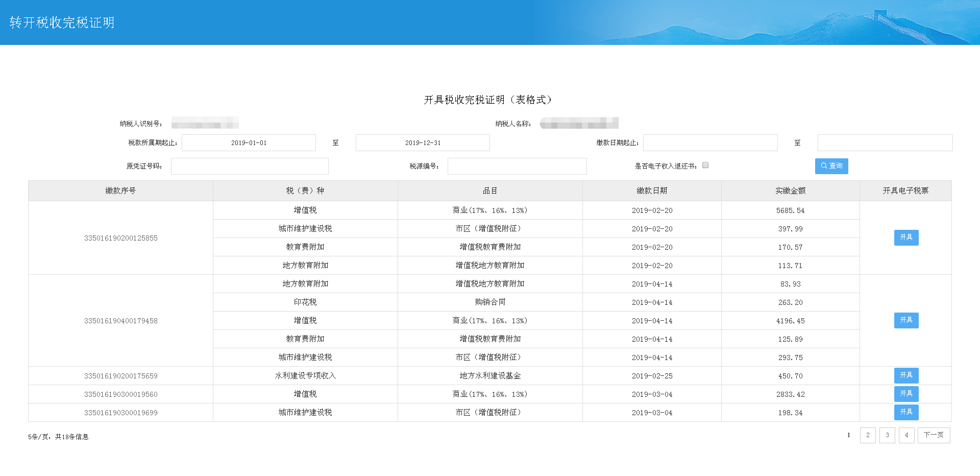
Task: Click 开具 for serial 335016190400179458
Action: coord(906,320)
